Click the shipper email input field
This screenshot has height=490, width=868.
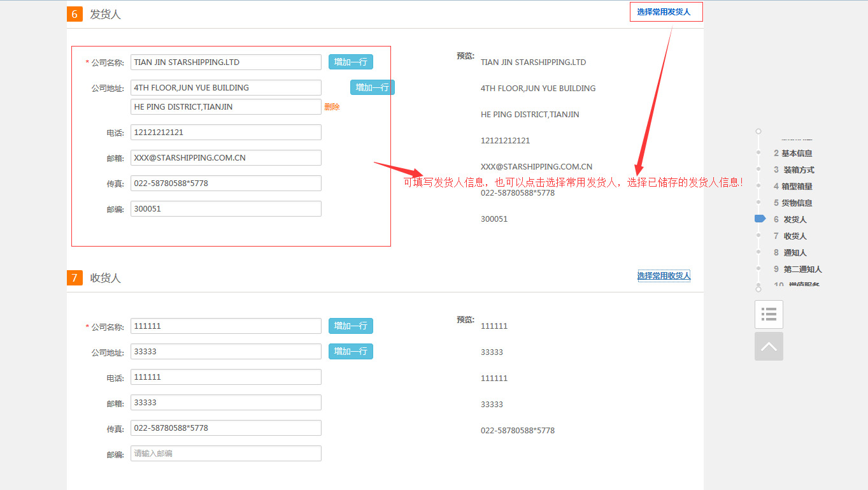[225, 158]
